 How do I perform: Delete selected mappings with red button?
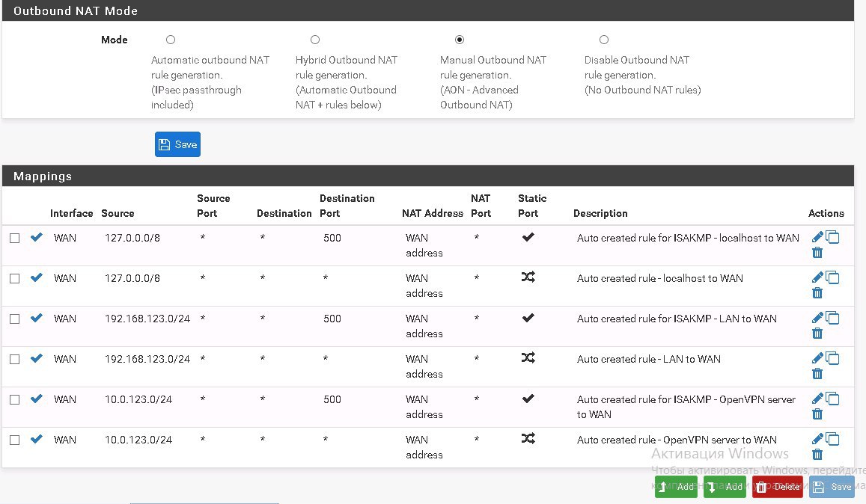point(777,486)
